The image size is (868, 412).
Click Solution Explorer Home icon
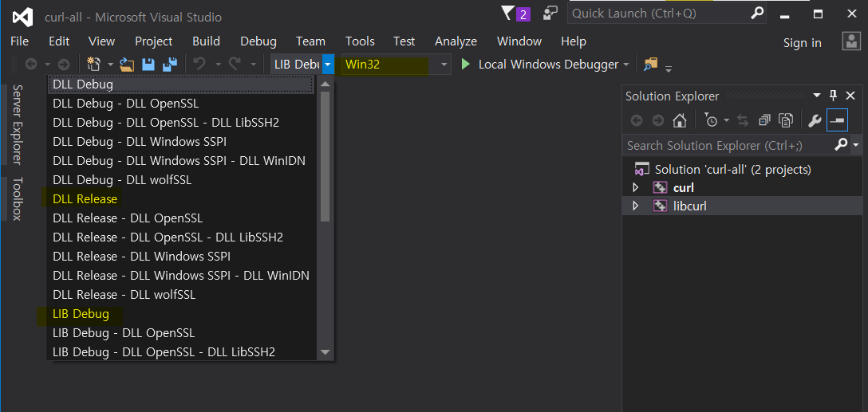[680, 120]
